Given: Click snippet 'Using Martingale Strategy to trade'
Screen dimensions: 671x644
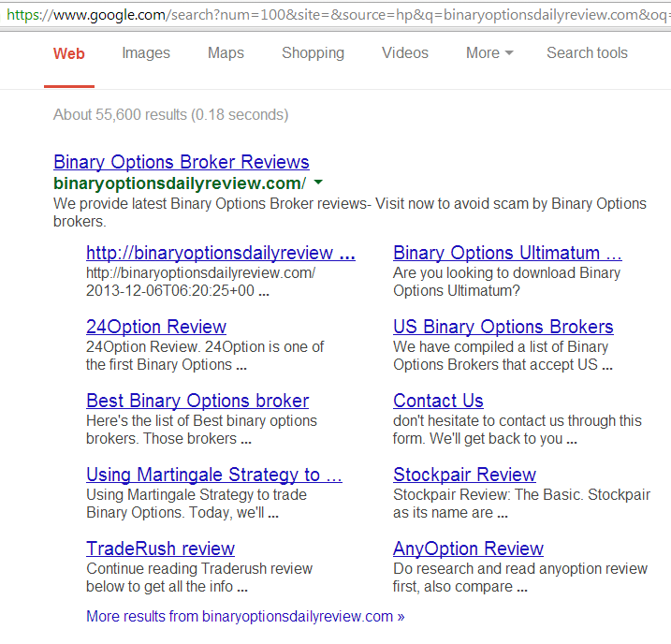Looking at the screenshot, I should [x=197, y=504].
